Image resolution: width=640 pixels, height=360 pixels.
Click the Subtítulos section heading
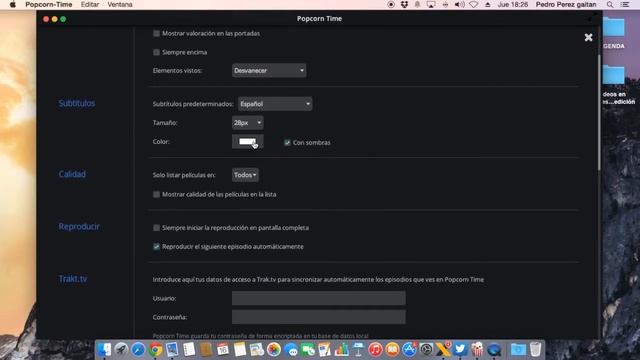(77, 103)
